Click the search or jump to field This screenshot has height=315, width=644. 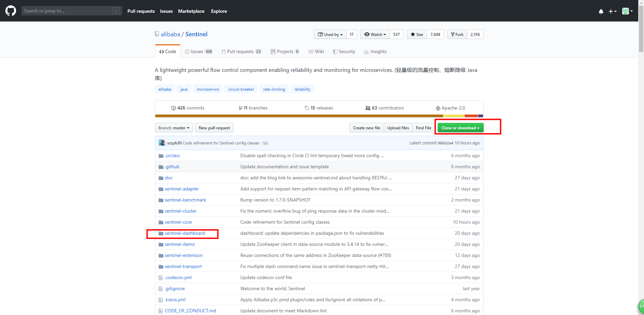(x=67, y=11)
